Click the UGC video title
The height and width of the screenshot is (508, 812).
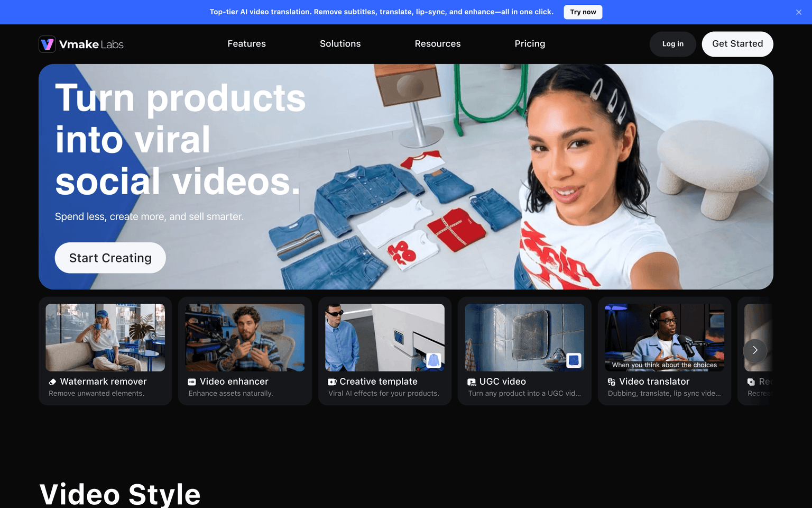click(503, 382)
